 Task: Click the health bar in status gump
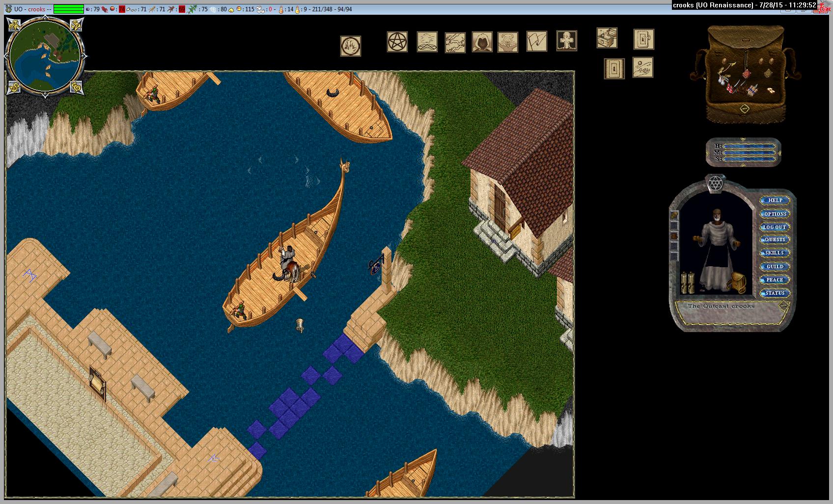pos(750,146)
